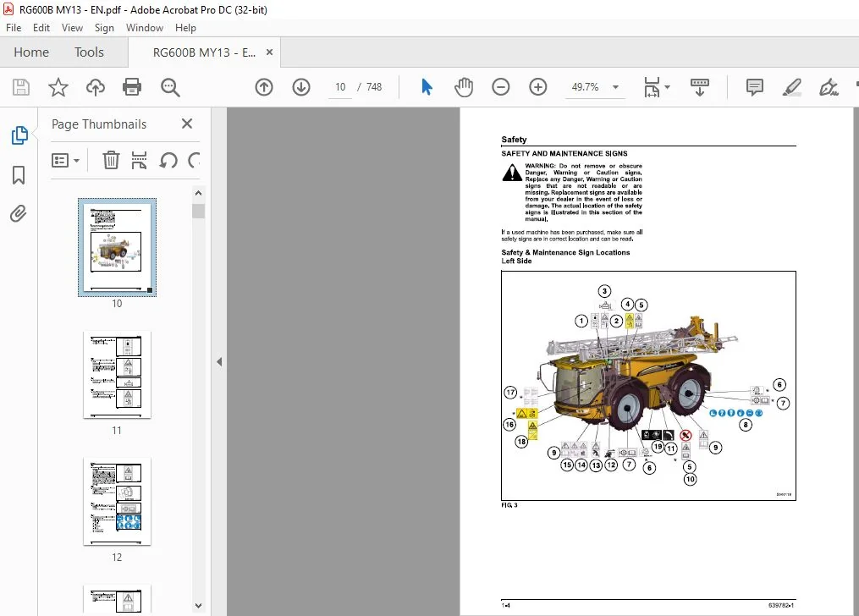The width and height of the screenshot is (859, 616).
Task: Toggle Page Thumbnails panel sidebar icon
Action: click(19, 135)
